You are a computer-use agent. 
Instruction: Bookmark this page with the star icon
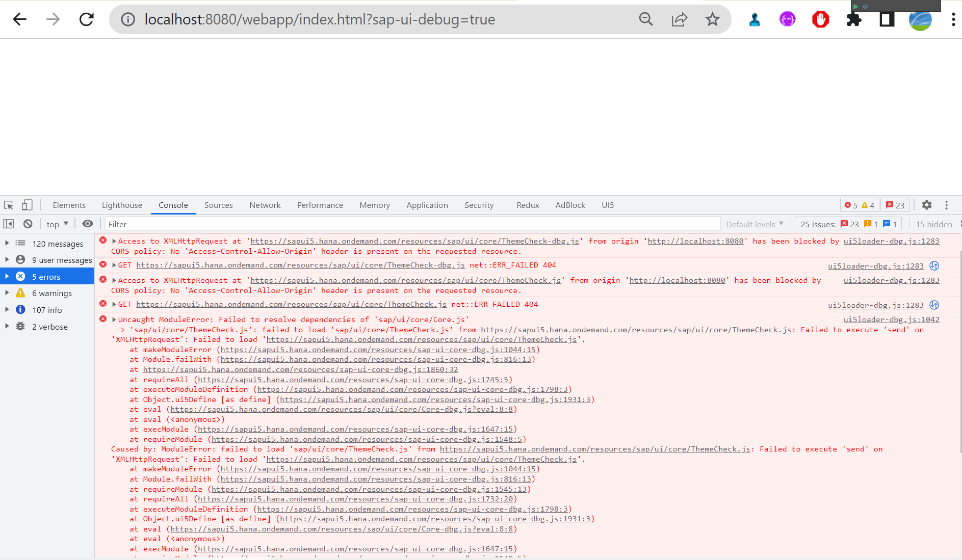pos(712,19)
